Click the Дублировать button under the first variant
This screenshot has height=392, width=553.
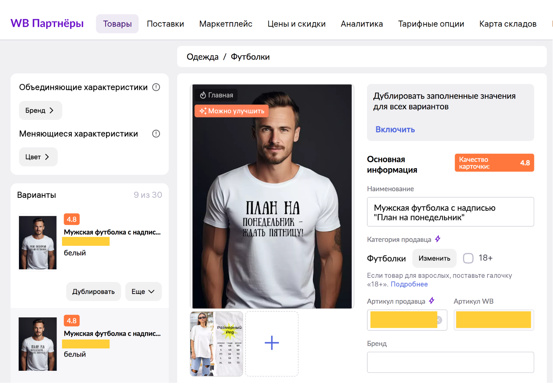(93, 291)
